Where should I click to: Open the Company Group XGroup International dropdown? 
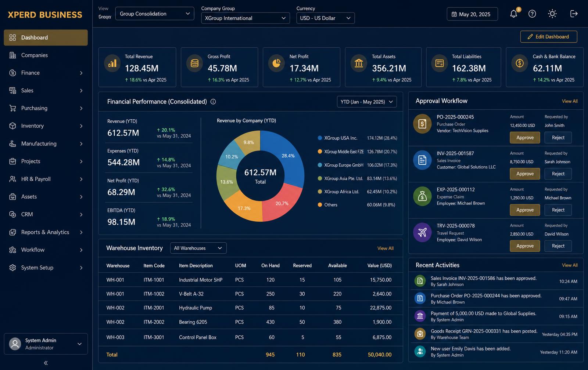coord(245,18)
